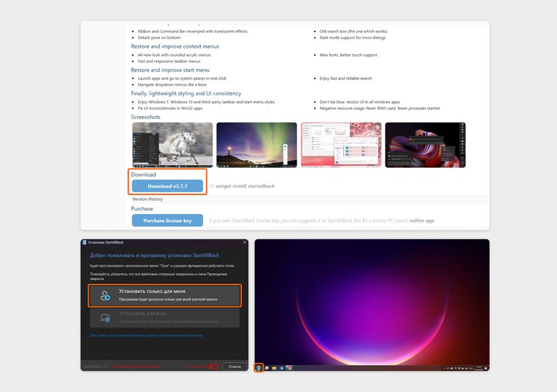Image resolution: width=557 pixels, height=392 pixels.
Task: Click the 'Screenshots' heading
Action: tap(145, 117)
